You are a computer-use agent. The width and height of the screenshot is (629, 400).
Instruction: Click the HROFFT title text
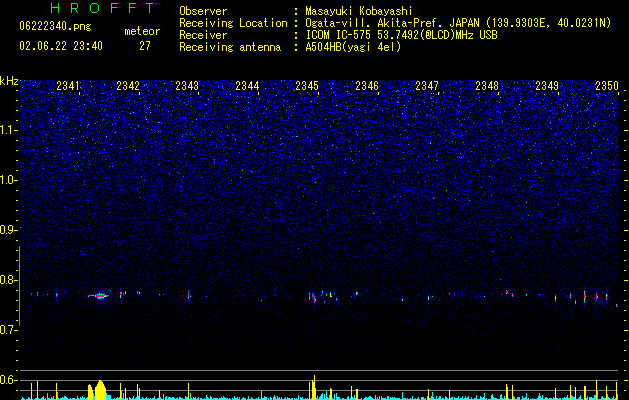coord(103,8)
